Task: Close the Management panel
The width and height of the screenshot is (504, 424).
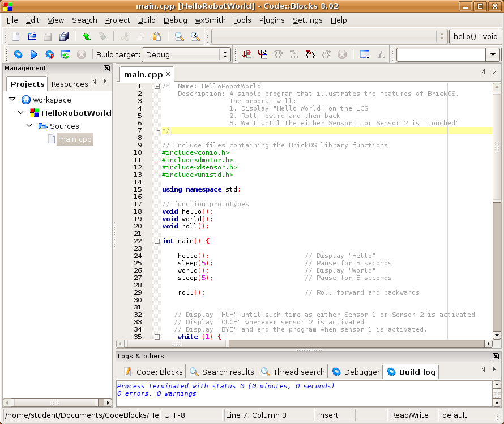Action: pyautogui.click(x=106, y=68)
